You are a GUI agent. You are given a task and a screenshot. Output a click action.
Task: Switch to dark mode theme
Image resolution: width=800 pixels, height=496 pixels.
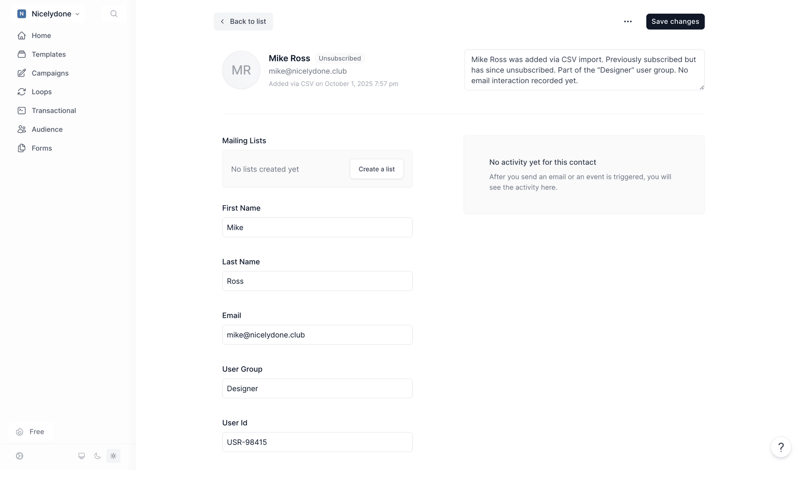pos(98,456)
